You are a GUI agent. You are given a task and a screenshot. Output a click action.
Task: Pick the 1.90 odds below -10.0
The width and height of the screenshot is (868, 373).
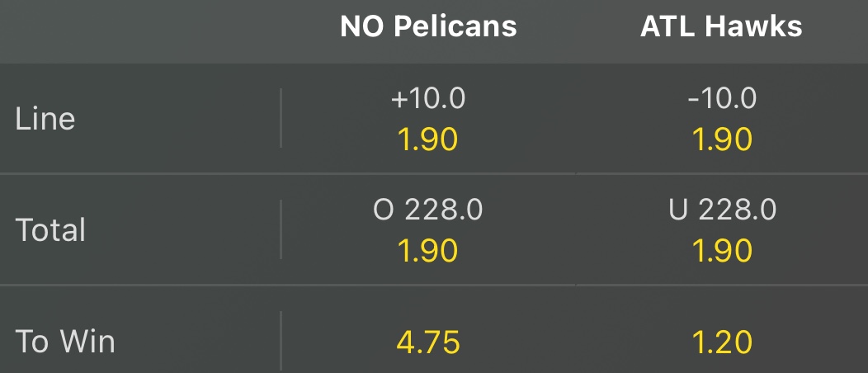click(x=721, y=139)
